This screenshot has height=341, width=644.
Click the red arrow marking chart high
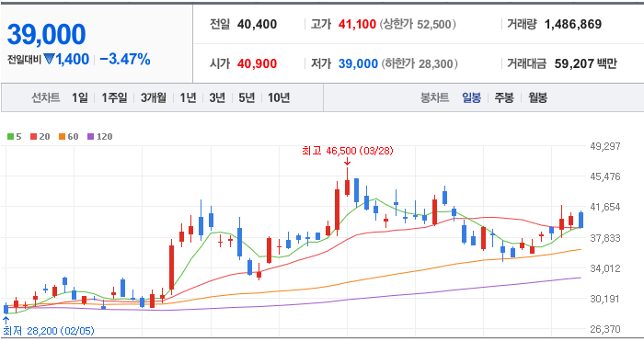point(348,162)
